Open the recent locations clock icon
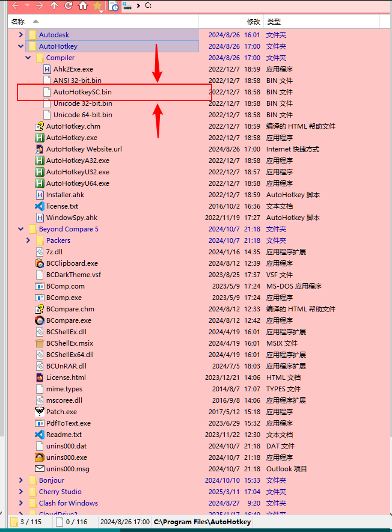Image resolution: width=392 pixels, height=532 pixels. tap(114, 6)
